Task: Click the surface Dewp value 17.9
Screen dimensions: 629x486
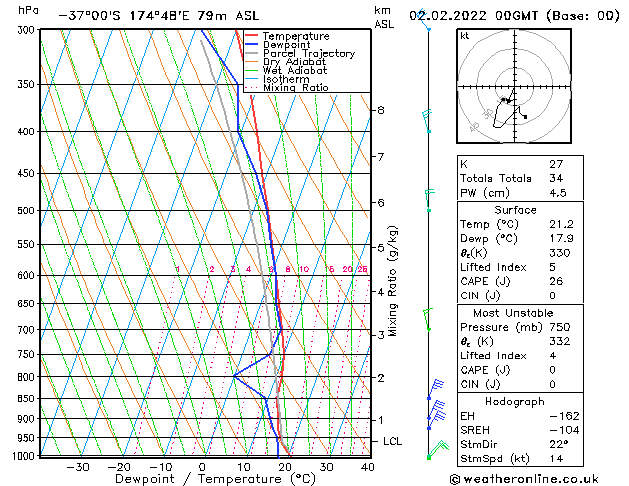Action: point(562,239)
